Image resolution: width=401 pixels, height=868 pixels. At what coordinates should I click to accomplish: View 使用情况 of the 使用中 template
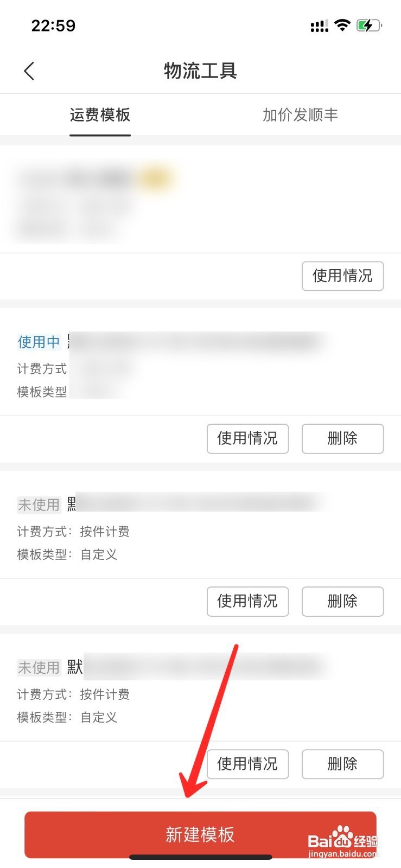click(247, 438)
